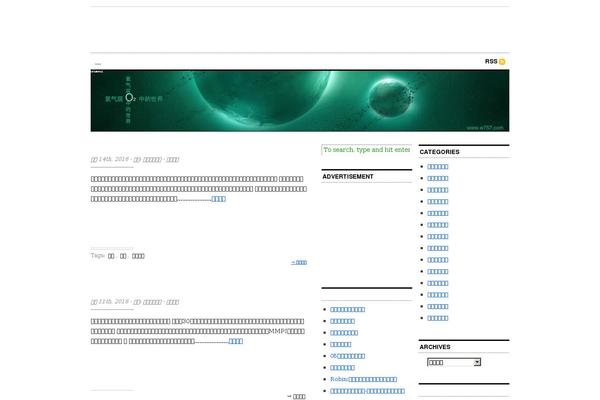The height and width of the screenshot is (400, 600).
Task: Focus the 'To search, type and hit enter' field
Action: pos(366,150)
